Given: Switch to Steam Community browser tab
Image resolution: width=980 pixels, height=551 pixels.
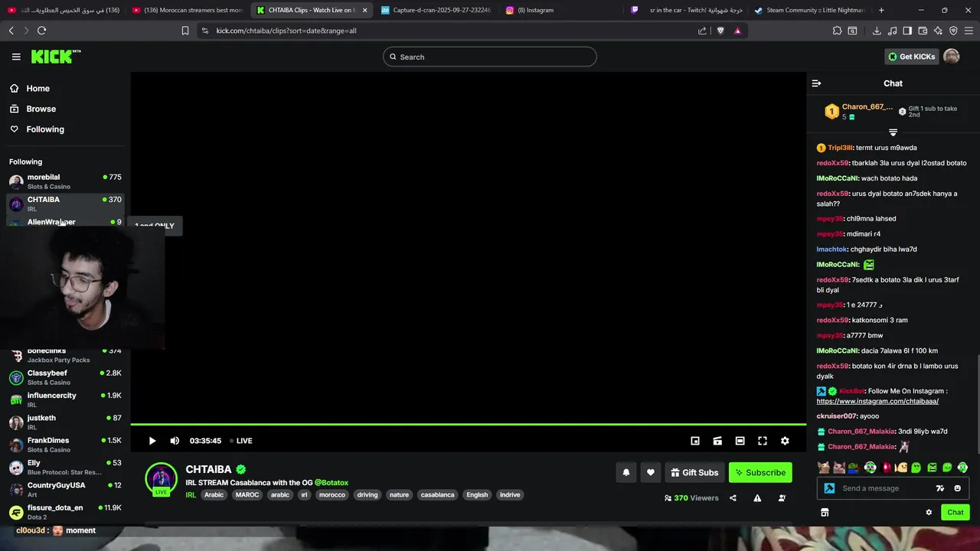Looking at the screenshot, I should pyautogui.click(x=810, y=10).
